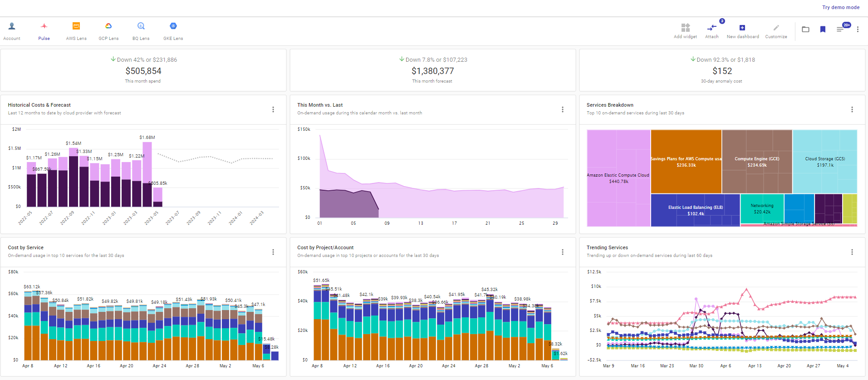Open the Account tab icon
Viewport: 868px width, 380px height.
coord(12,26)
